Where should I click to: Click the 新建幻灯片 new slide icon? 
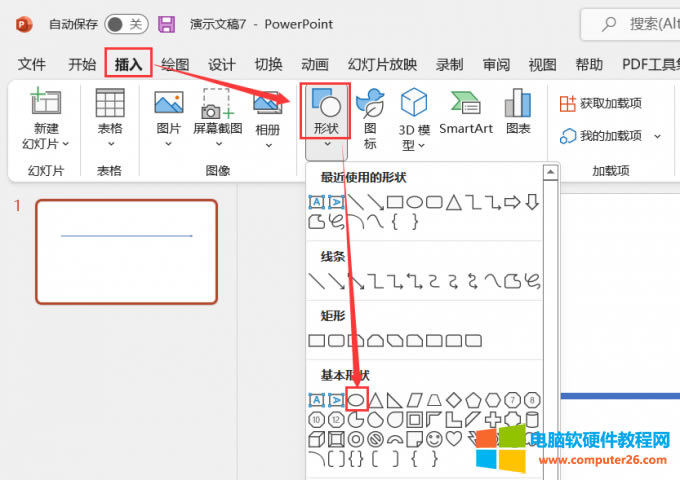pos(46,101)
